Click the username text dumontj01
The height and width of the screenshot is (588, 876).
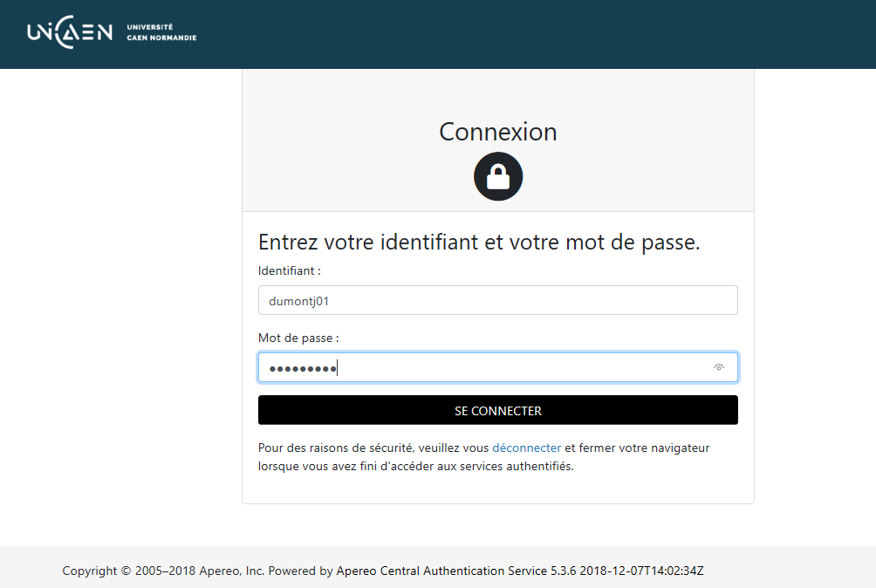pyautogui.click(x=298, y=301)
